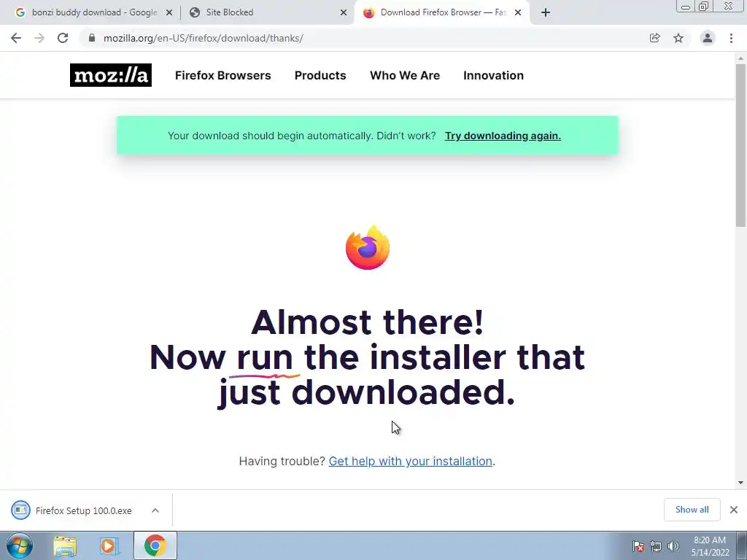The width and height of the screenshot is (747, 560).
Task: Click the 'Almost there!' heading
Action: click(368, 322)
